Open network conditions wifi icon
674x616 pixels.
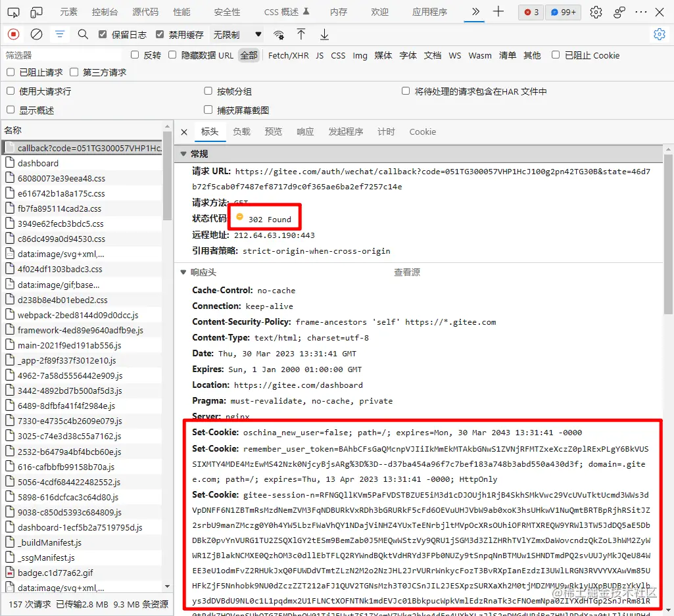tap(279, 34)
